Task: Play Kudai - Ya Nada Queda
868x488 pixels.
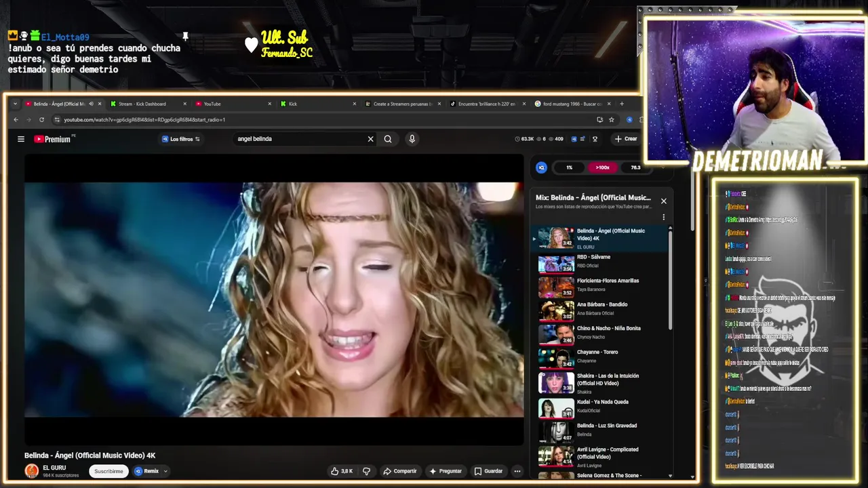Action: point(600,407)
